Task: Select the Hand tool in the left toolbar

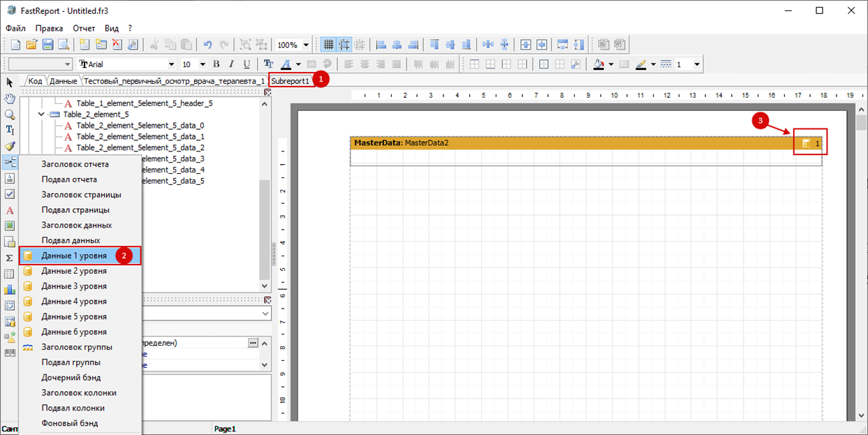Action: [x=10, y=98]
